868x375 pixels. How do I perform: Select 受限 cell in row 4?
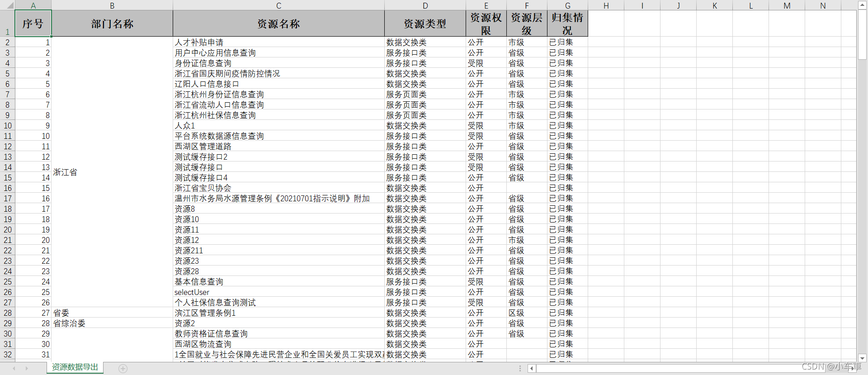[486, 63]
